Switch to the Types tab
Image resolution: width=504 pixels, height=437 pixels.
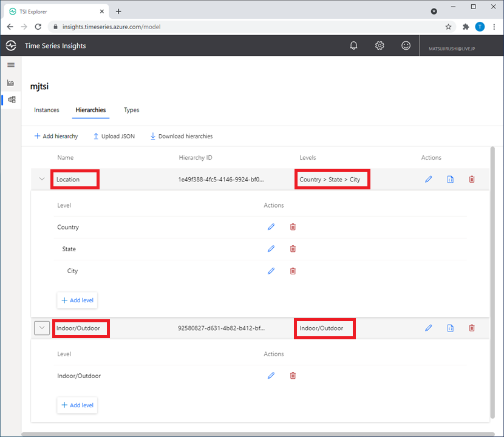[x=131, y=110]
